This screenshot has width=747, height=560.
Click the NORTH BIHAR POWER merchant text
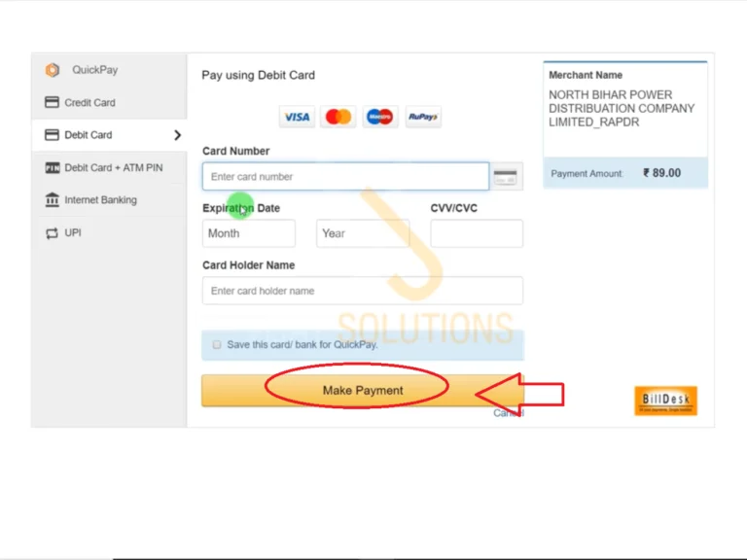pos(622,109)
